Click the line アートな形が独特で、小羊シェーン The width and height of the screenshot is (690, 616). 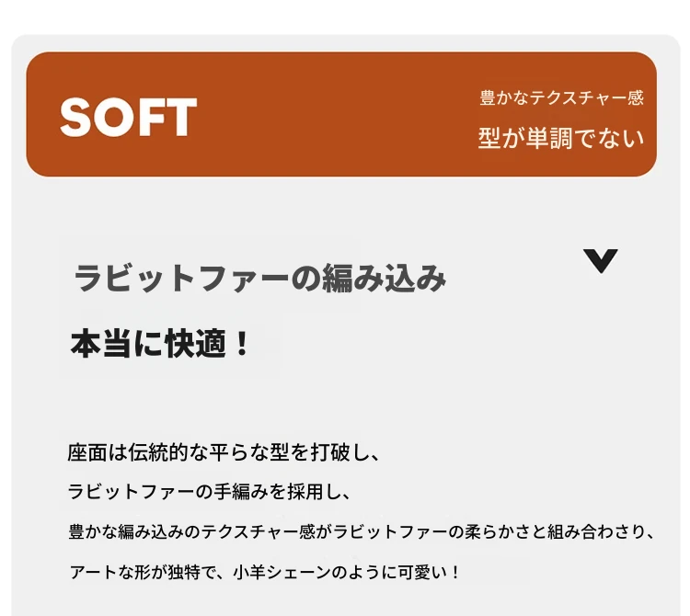point(264,572)
